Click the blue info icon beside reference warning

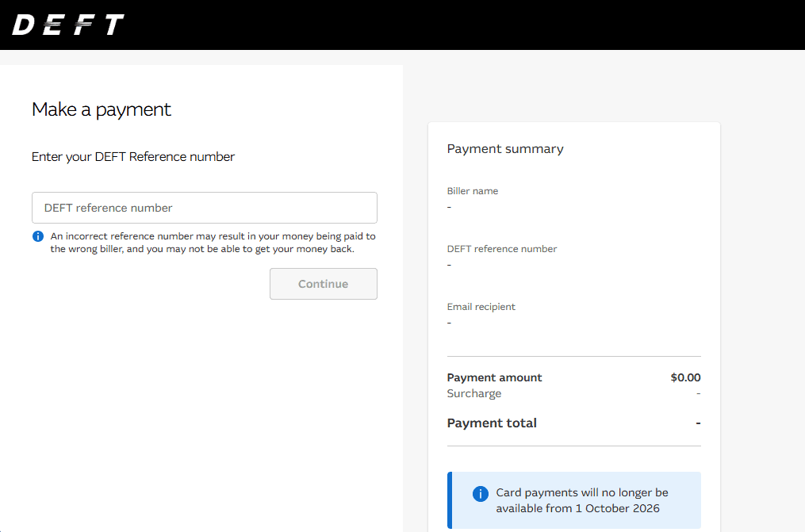(38, 236)
